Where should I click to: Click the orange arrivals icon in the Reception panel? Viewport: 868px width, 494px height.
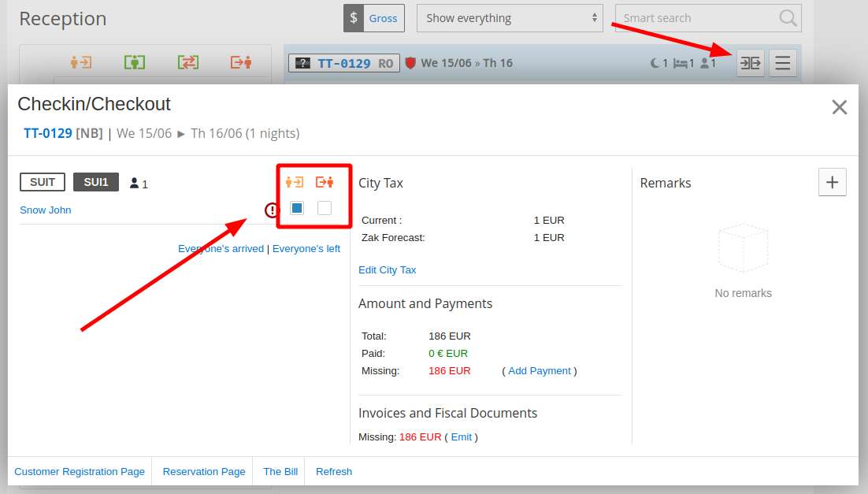[81, 62]
